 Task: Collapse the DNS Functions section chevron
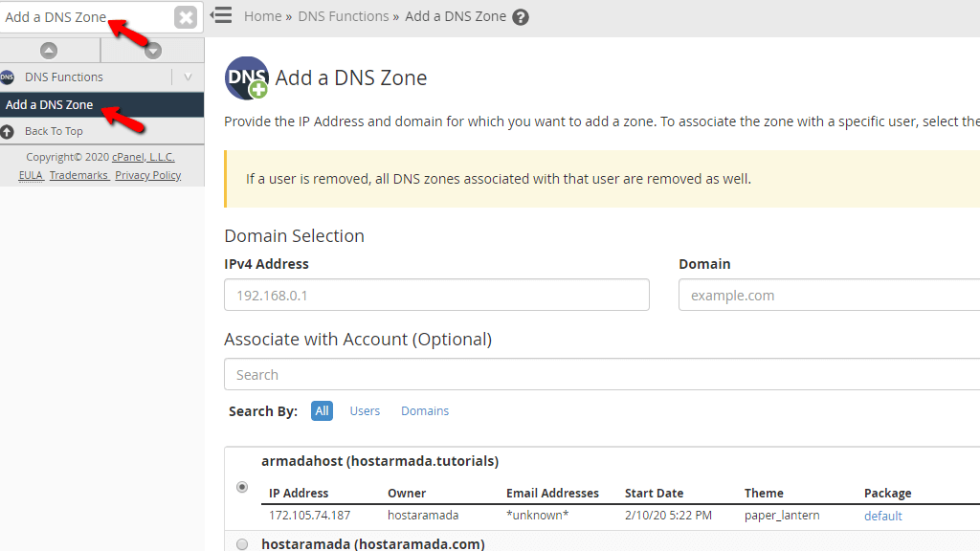tap(188, 77)
